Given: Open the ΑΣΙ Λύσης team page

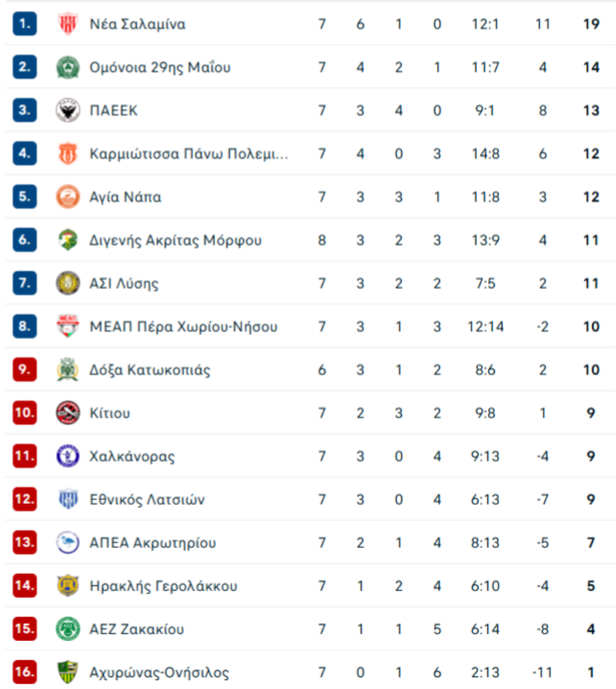Looking at the screenshot, I should pos(124,284).
